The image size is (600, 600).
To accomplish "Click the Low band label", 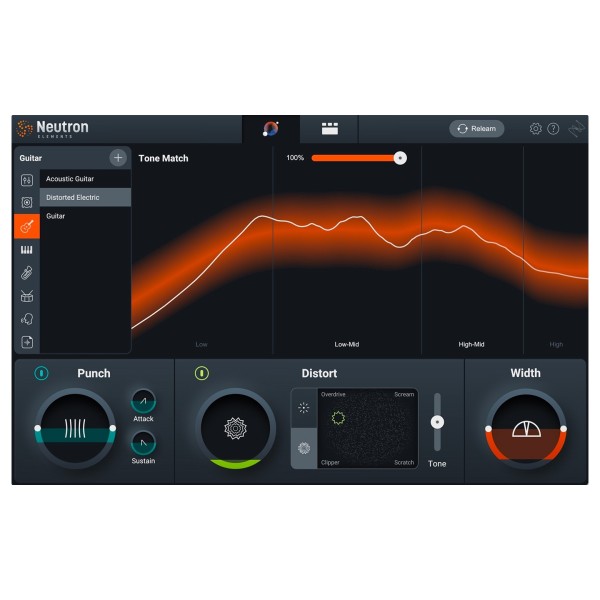I will click(x=201, y=344).
